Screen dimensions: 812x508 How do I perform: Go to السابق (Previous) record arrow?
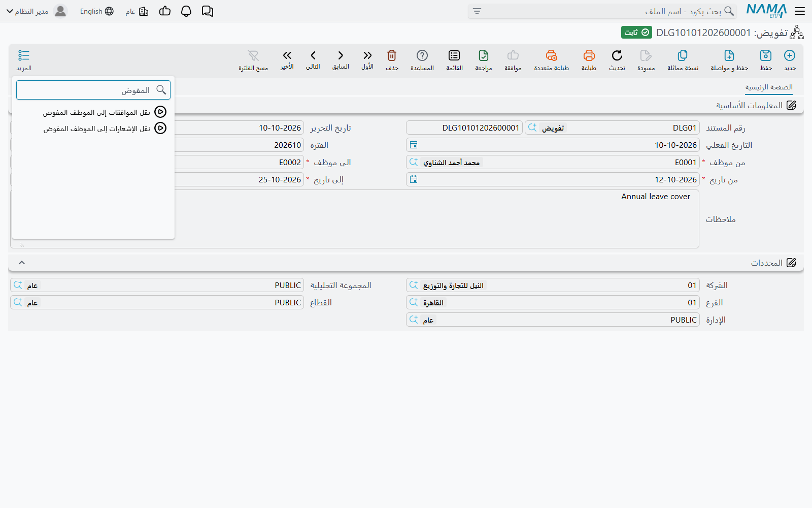tap(341, 55)
